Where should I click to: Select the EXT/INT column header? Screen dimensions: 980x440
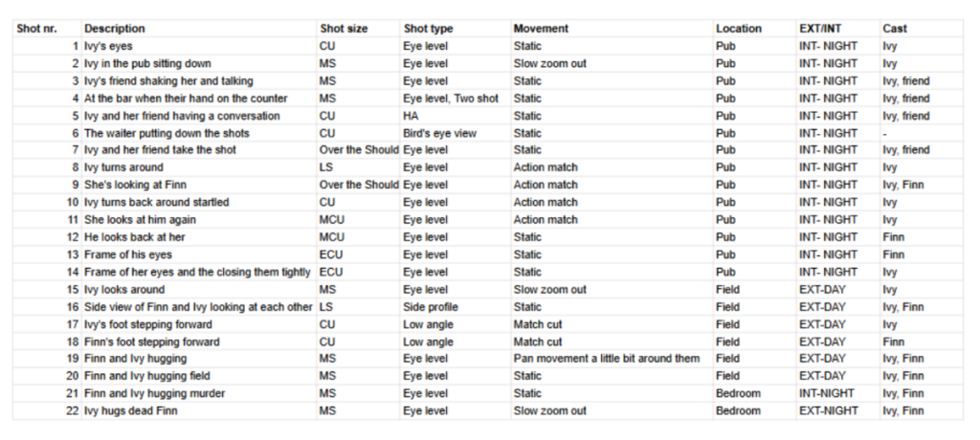pyautogui.click(x=822, y=29)
